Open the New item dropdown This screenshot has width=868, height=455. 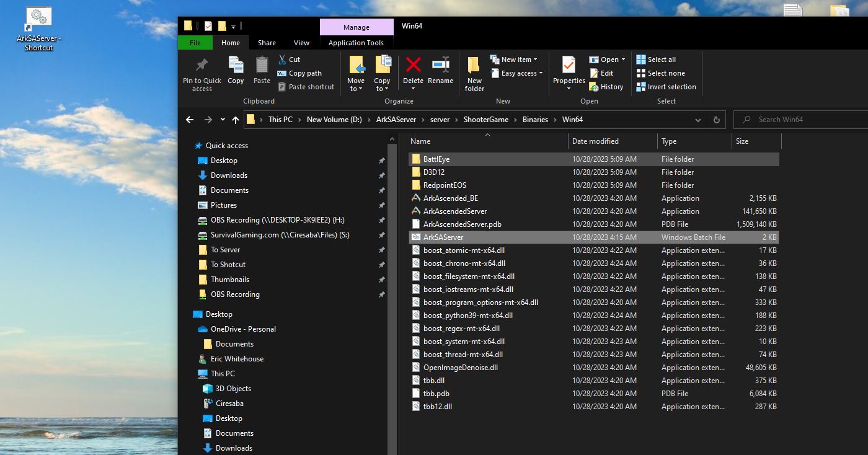click(x=514, y=60)
